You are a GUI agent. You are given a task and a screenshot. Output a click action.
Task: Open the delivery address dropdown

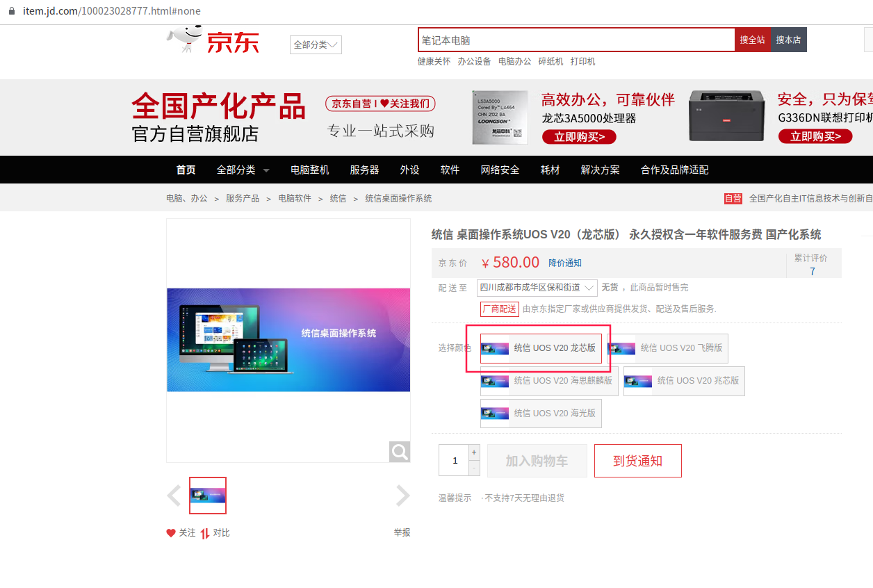537,287
